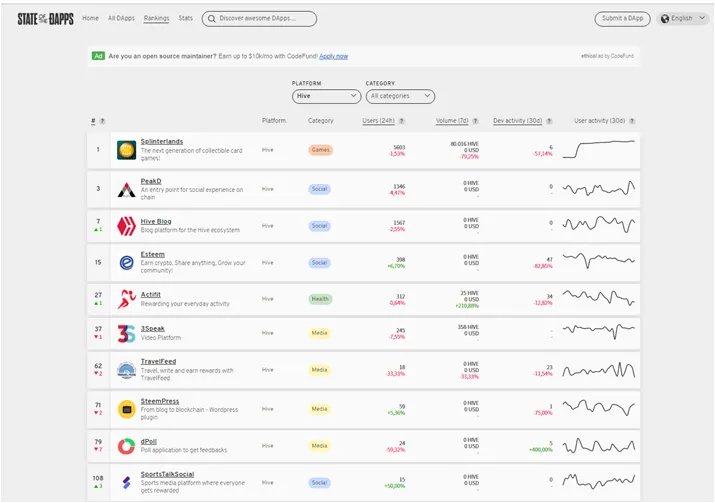The width and height of the screenshot is (715, 503).
Task: Click the Media tag in SteemPress row
Action: coord(319,409)
